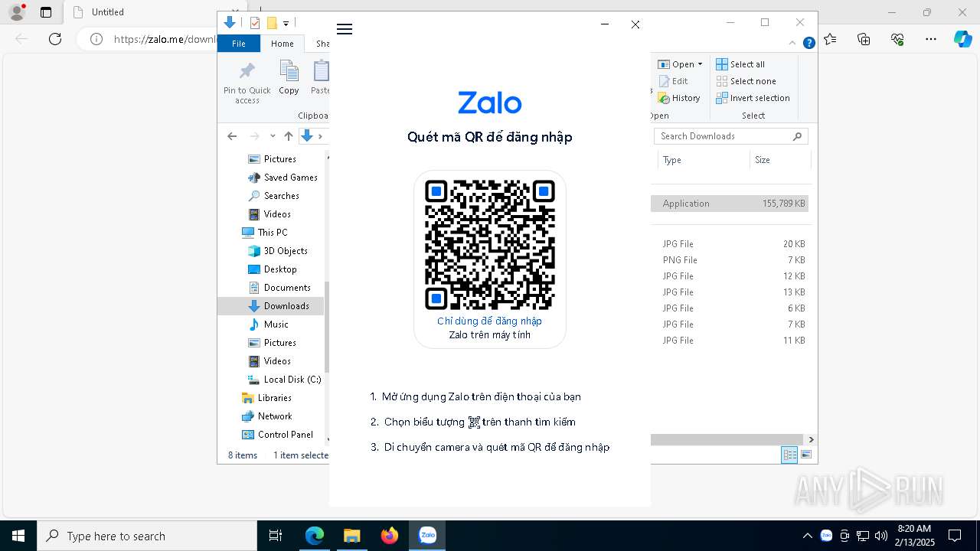Image resolution: width=980 pixels, height=551 pixels.
Task: Open Edge favorites star icon
Action: (x=831, y=39)
